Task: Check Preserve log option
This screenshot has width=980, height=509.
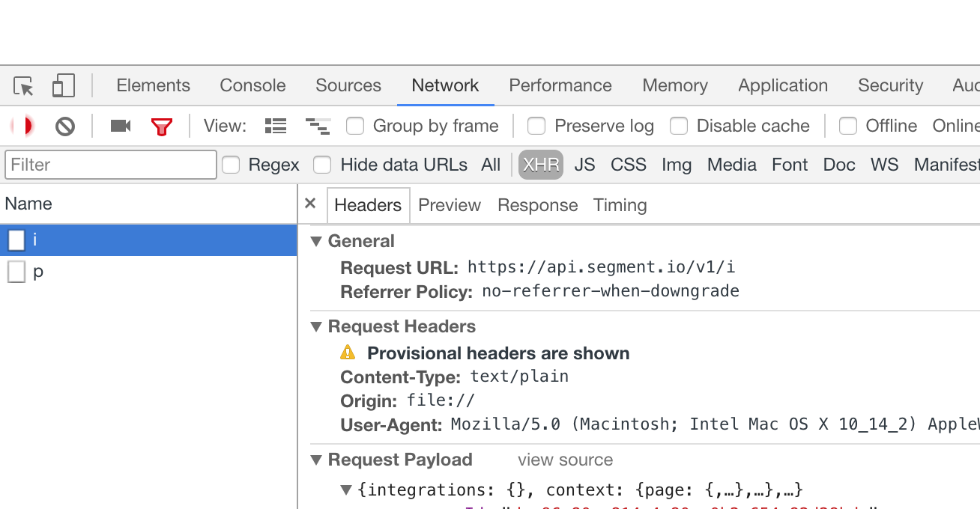Action: [x=536, y=126]
